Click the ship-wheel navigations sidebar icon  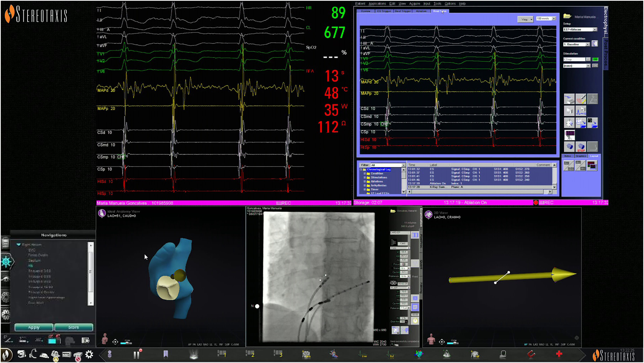coord(6,262)
